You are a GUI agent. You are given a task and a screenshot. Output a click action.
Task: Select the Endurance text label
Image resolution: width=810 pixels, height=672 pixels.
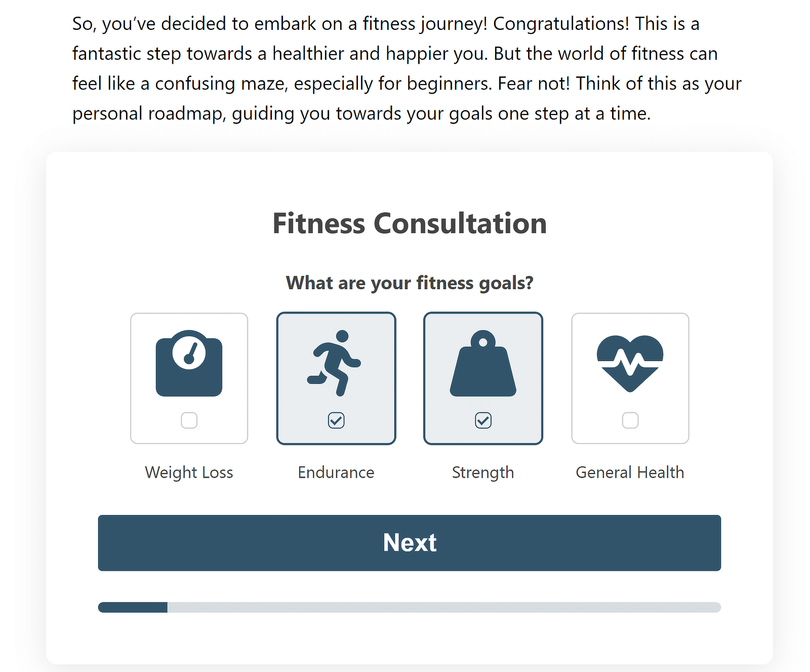[x=336, y=472]
